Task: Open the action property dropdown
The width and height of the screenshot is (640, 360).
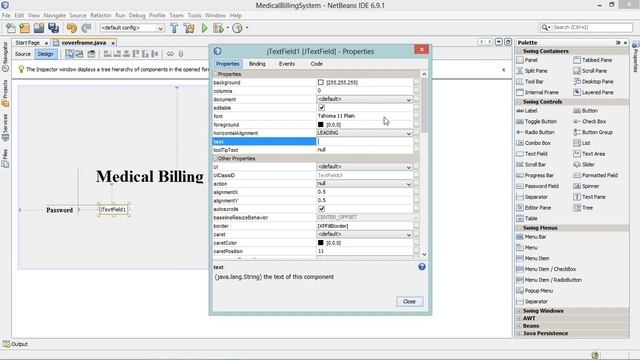Action: [x=408, y=184]
